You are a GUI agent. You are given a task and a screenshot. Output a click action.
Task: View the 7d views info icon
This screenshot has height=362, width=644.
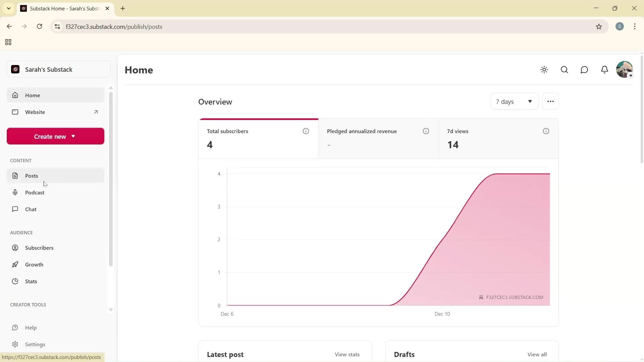546,131
